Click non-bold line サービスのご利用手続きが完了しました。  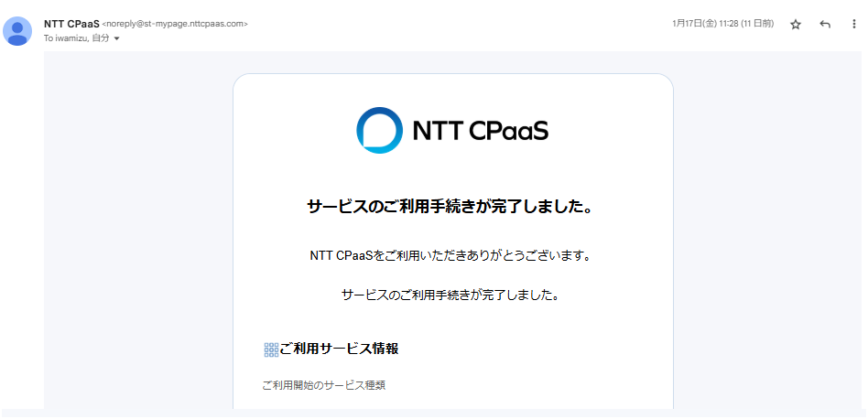[450, 295]
